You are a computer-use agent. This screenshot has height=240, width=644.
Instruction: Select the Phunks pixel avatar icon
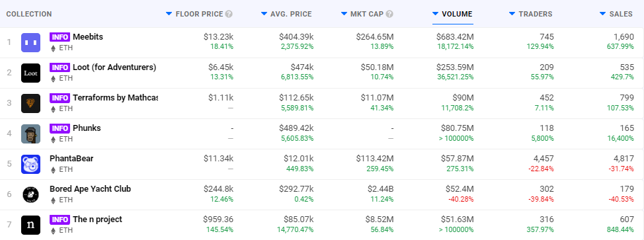pos(31,134)
